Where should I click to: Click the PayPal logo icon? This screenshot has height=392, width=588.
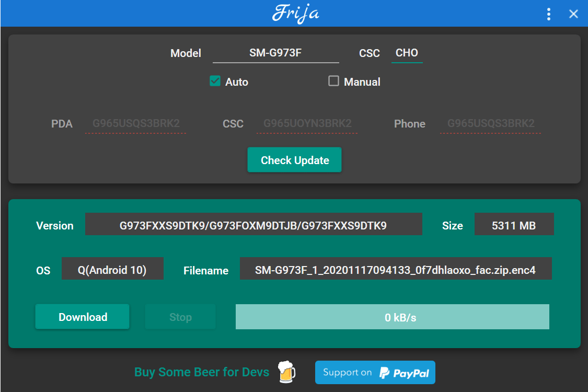click(385, 373)
